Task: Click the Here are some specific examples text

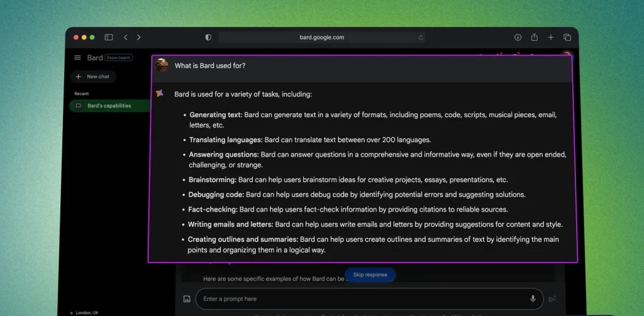Action: (274, 279)
